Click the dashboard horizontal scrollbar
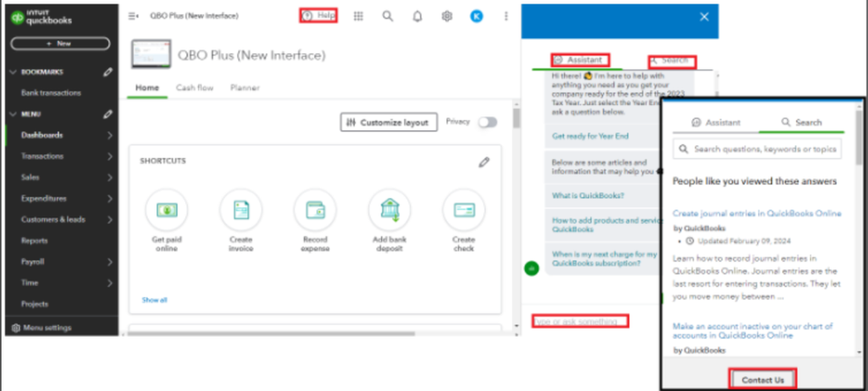Image resolution: width=868 pixels, height=391 pixels. [271, 334]
